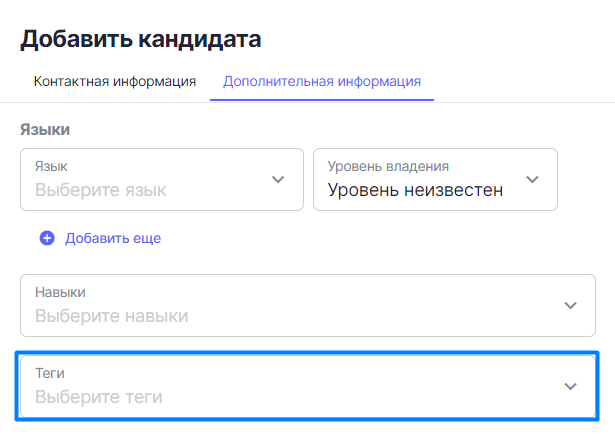
Task: Click the Добавить еще link
Action: [x=113, y=238]
